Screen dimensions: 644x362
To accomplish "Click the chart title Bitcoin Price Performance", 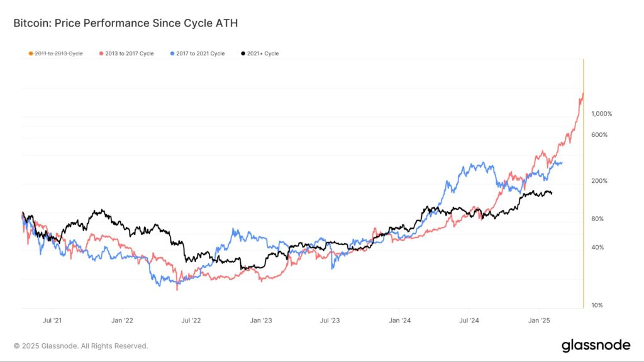I will tap(126, 23).
